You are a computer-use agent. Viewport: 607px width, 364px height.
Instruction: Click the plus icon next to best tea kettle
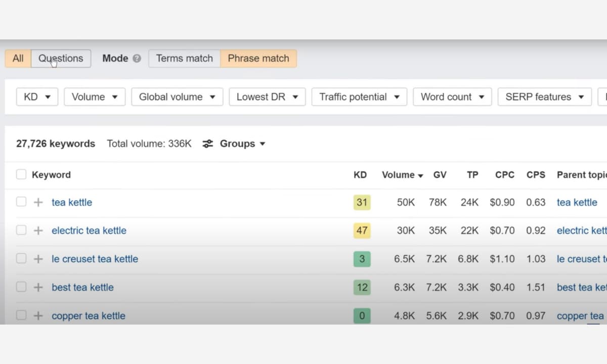pyautogui.click(x=38, y=287)
